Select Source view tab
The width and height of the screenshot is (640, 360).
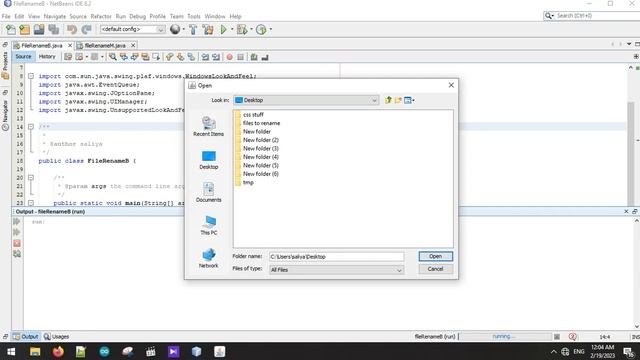pos(23,57)
